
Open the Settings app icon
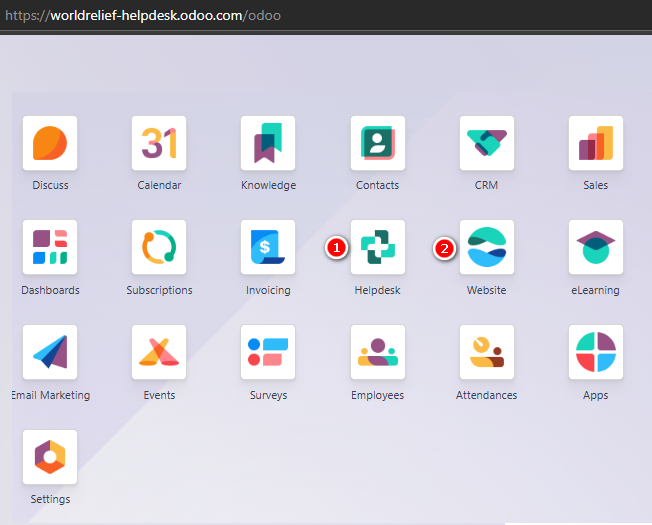pos(50,457)
